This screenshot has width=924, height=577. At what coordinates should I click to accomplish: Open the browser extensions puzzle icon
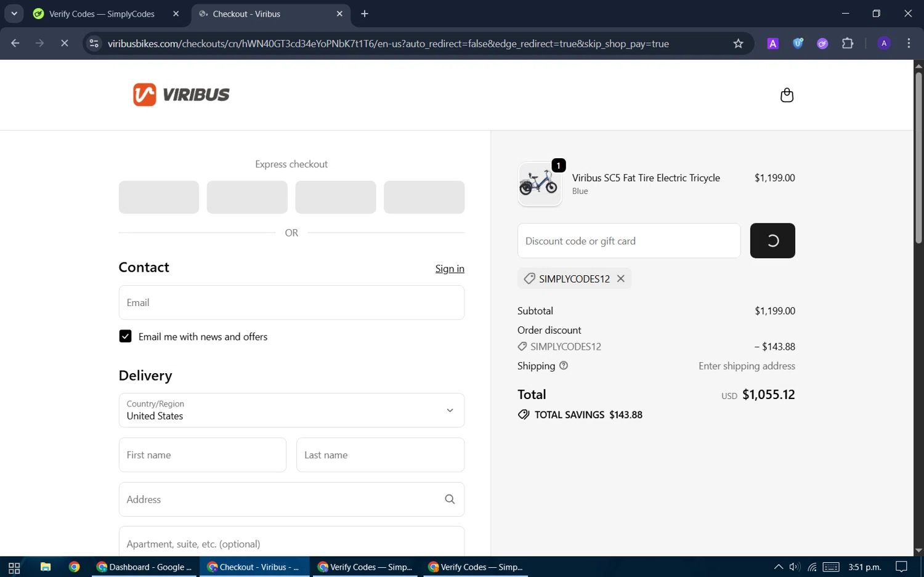point(848,44)
